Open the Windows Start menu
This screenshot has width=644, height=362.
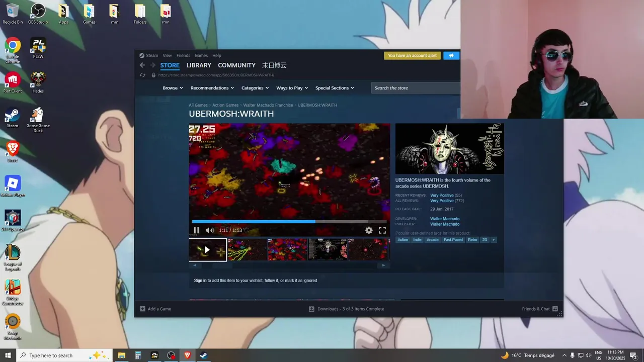(x=8, y=355)
